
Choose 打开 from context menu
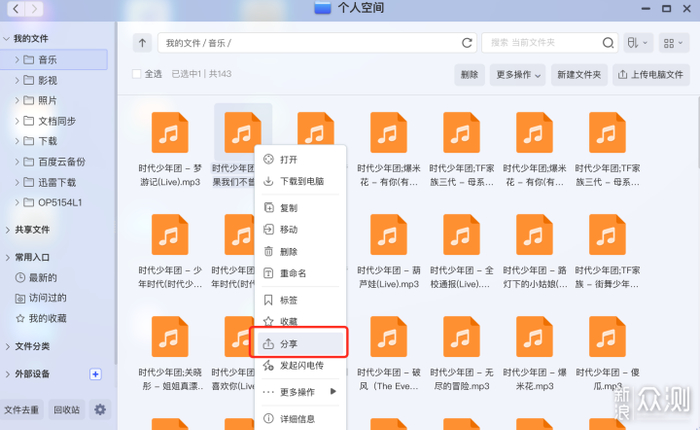point(300,159)
